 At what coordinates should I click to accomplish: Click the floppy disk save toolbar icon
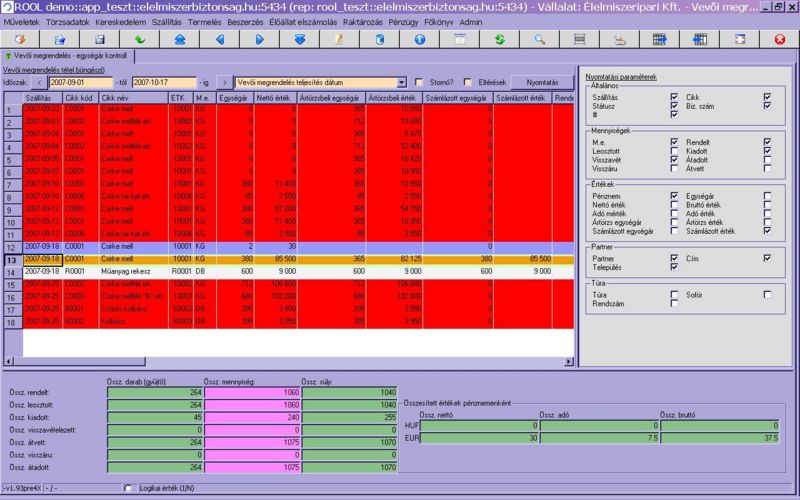[x=99, y=39]
